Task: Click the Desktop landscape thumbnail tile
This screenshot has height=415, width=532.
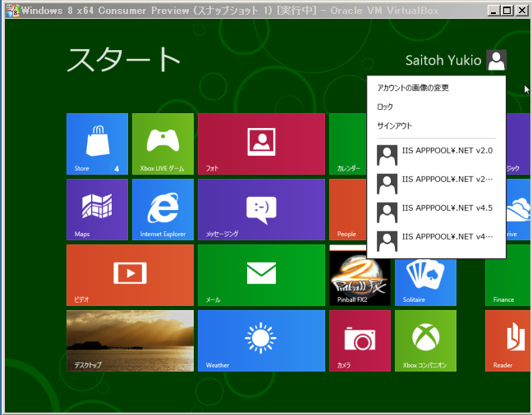Action: 130,340
